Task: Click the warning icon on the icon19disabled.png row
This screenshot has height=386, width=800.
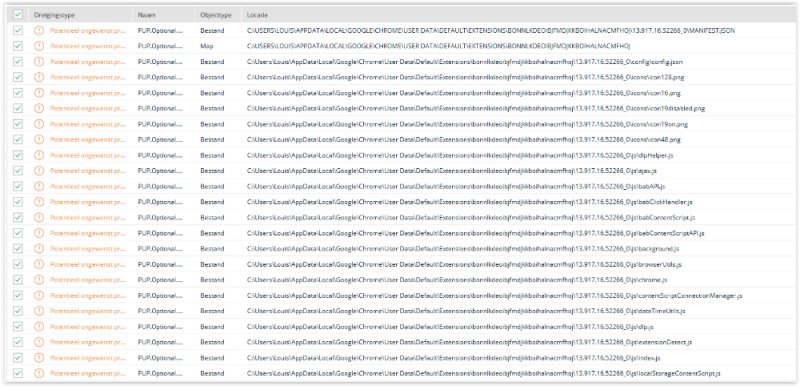Action: click(x=39, y=109)
